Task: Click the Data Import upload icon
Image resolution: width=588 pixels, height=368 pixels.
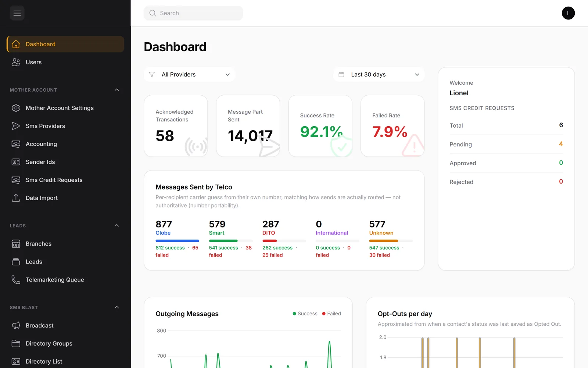Action: pyautogui.click(x=16, y=198)
